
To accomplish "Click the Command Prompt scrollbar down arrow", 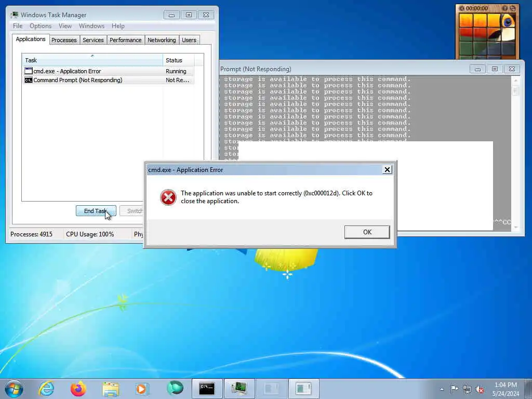I will coord(516,227).
